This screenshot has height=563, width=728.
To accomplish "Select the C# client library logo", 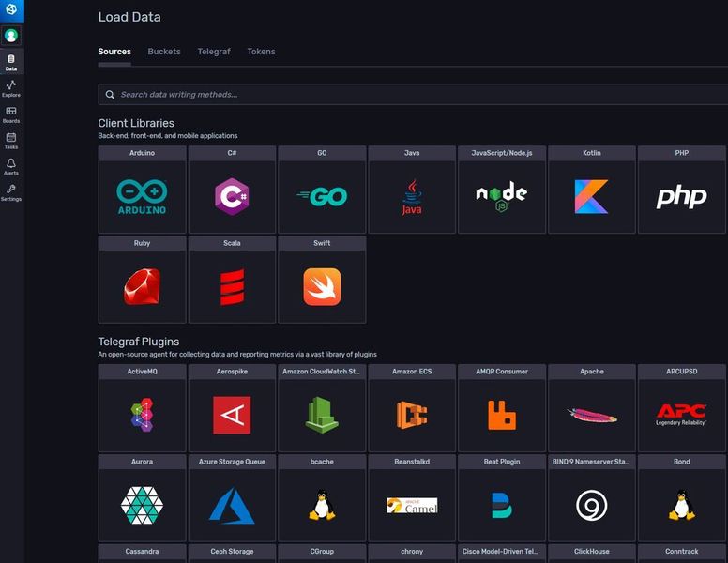I will point(232,197).
